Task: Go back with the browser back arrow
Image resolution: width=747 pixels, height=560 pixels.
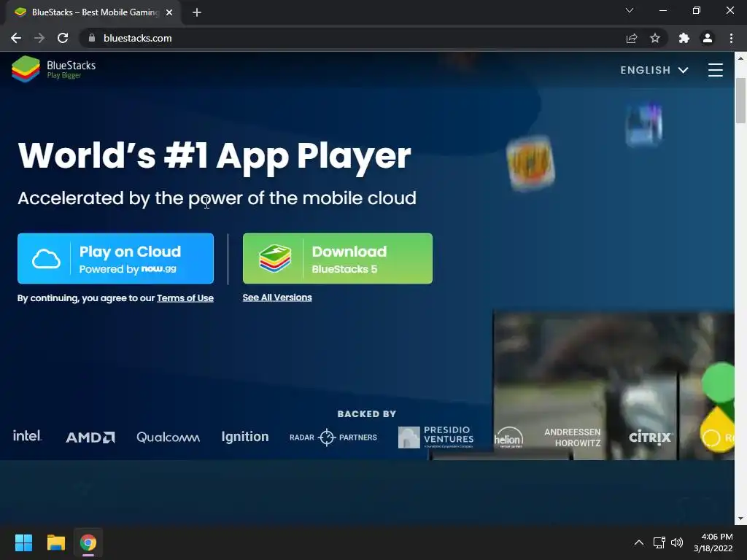Action: (16, 38)
